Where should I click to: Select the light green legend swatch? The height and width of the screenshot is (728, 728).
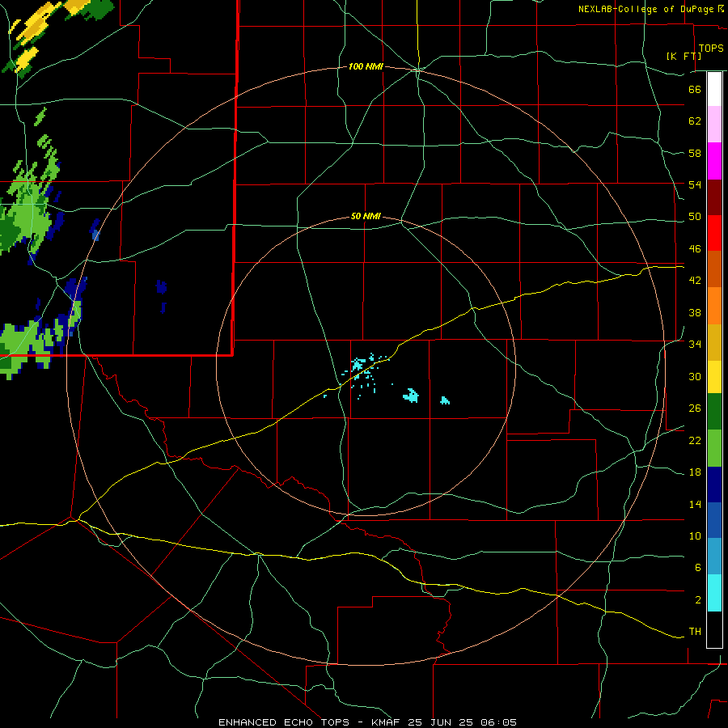pyautogui.click(x=714, y=448)
